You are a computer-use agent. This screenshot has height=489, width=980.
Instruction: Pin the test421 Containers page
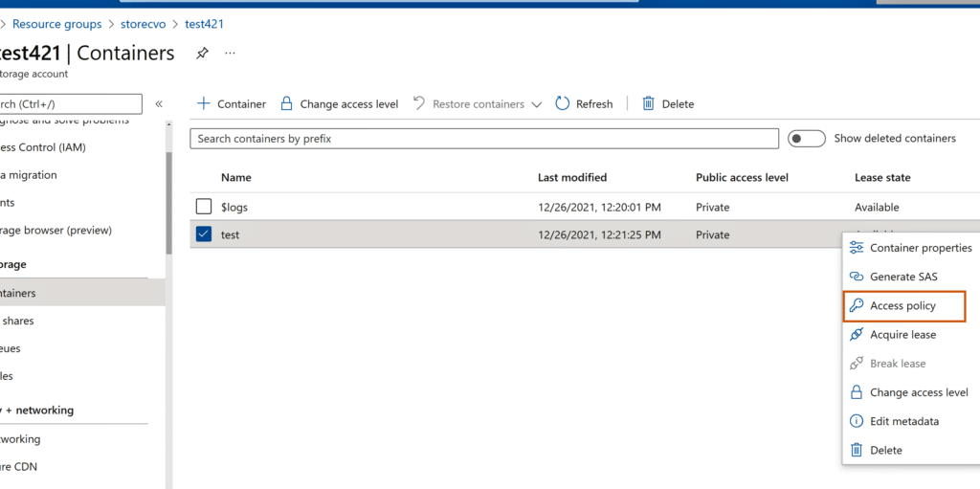(x=202, y=54)
